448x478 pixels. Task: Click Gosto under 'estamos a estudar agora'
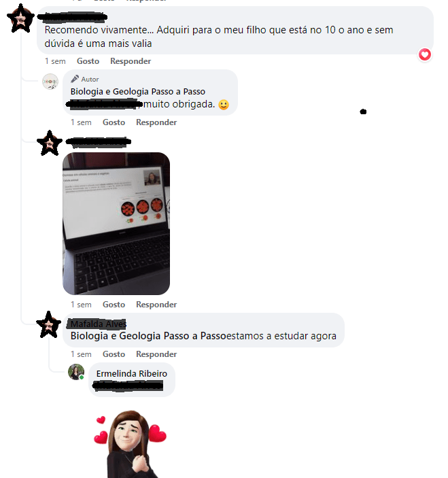click(114, 354)
